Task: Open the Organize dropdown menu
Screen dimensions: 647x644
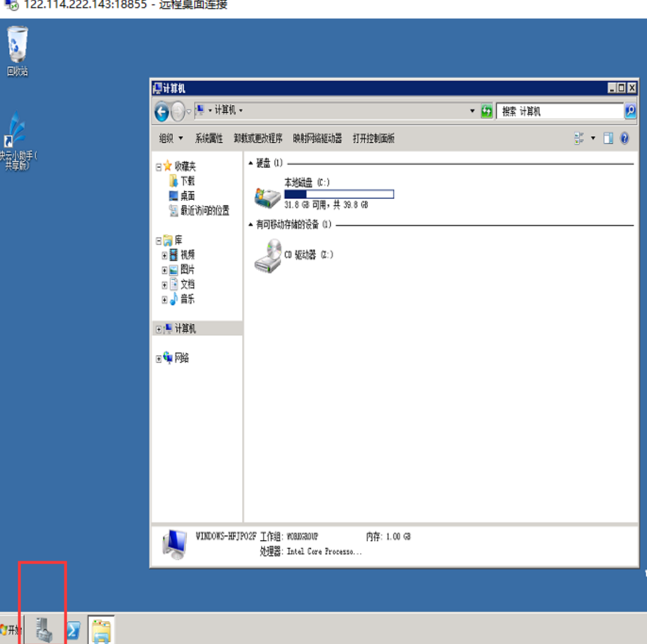Action: [171, 139]
